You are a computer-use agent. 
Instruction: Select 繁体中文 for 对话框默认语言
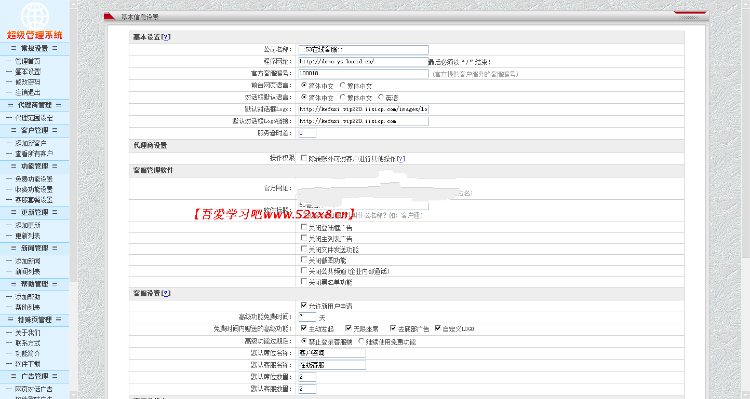click(x=342, y=97)
